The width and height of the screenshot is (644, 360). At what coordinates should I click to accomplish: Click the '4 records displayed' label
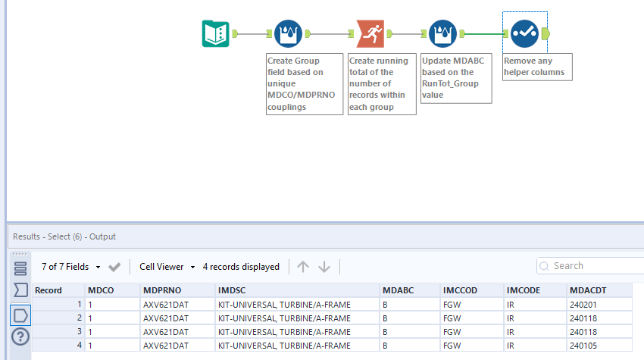pyautogui.click(x=241, y=267)
